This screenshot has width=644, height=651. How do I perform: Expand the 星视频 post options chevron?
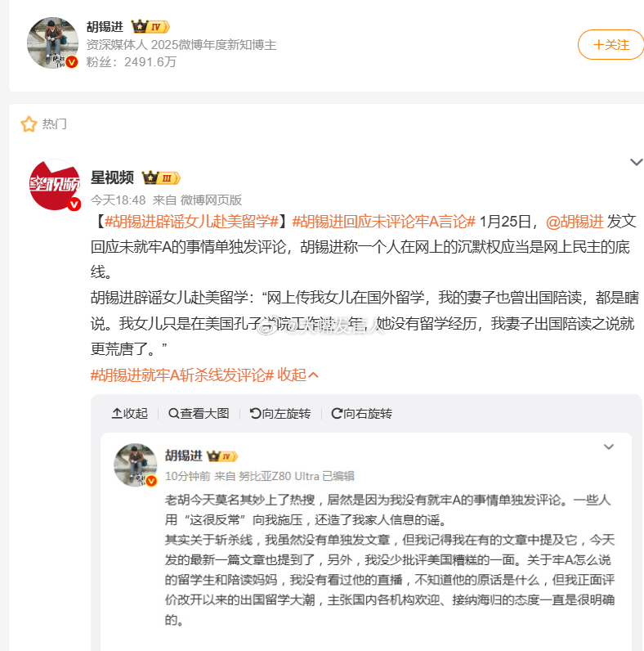tap(636, 162)
